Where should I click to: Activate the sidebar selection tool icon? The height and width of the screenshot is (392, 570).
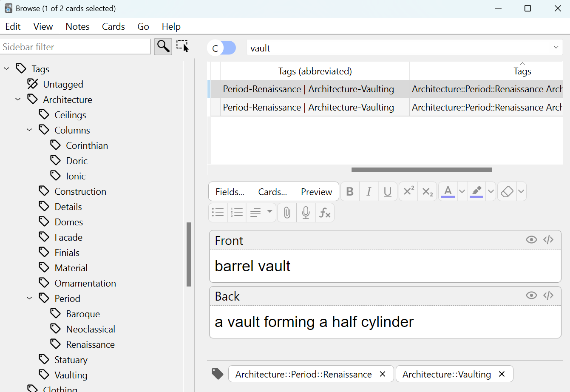point(183,46)
